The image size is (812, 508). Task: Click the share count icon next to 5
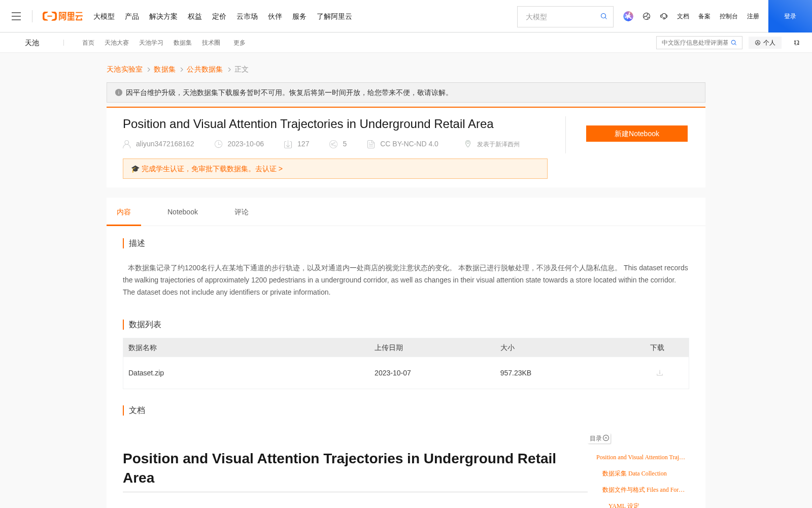pyautogui.click(x=333, y=144)
